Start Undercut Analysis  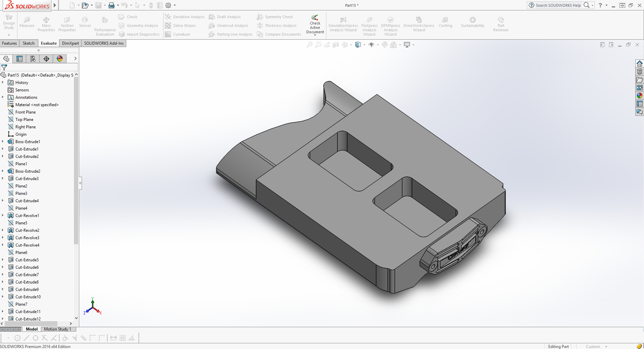tap(228, 26)
